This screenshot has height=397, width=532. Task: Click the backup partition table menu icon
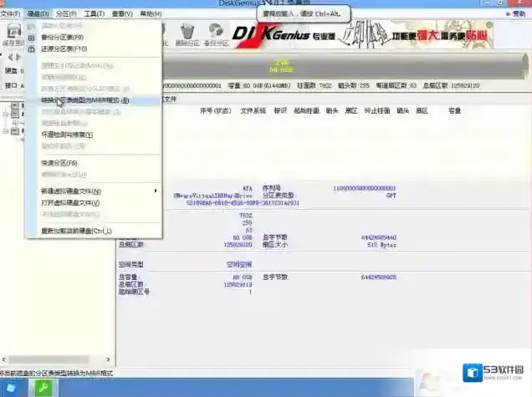click(33, 38)
